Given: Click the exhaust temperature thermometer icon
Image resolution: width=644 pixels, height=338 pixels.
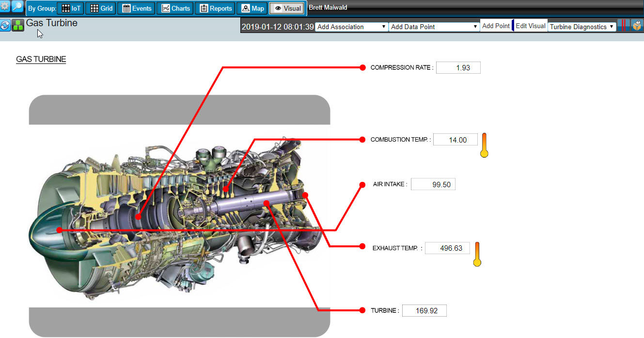Looking at the screenshot, I should (x=477, y=254).
